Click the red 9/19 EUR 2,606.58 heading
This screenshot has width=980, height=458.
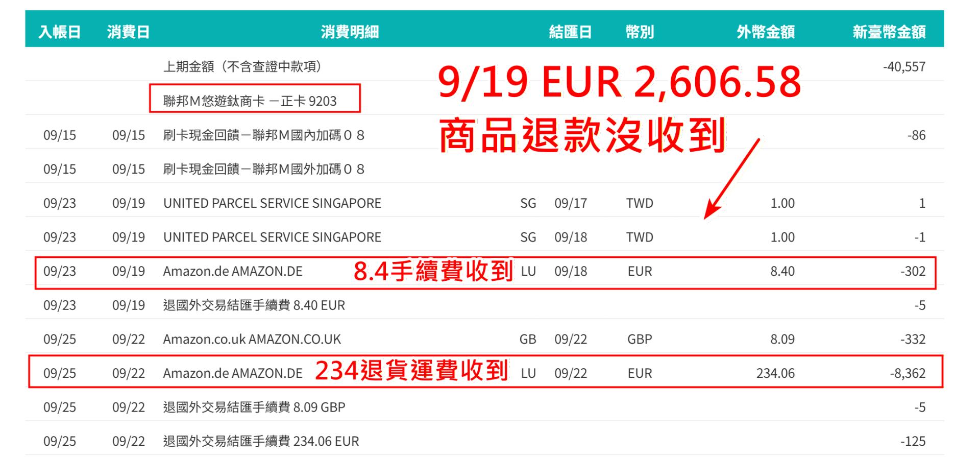click(619, 82)
